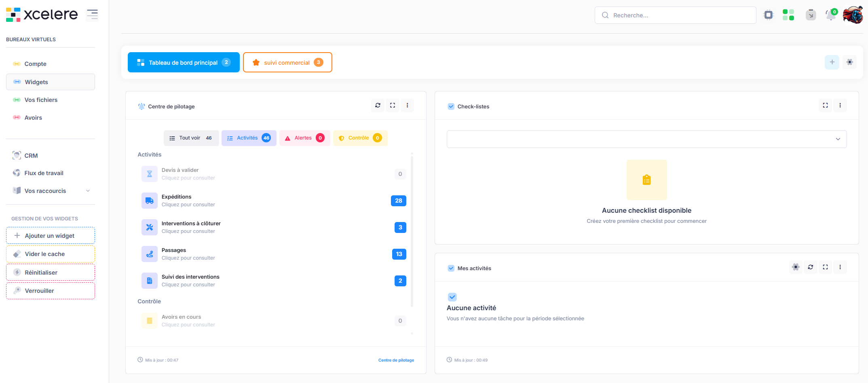Open Check-listes widget three-dot menu
868x383 pixels.
[840, 106]
